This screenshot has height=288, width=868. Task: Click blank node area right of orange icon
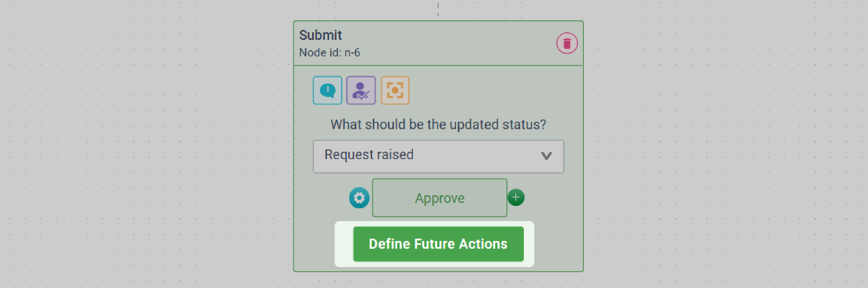[x=488, y=90]
